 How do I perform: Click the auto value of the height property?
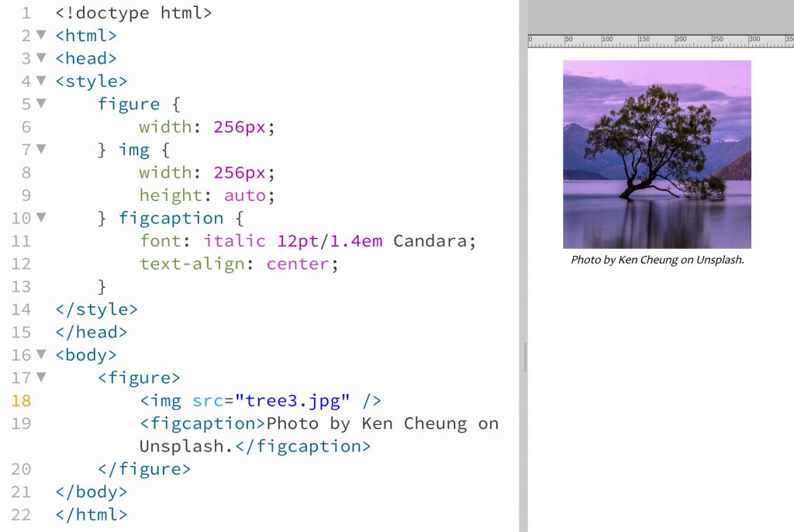pyautogui.click(x=243, y=195)
